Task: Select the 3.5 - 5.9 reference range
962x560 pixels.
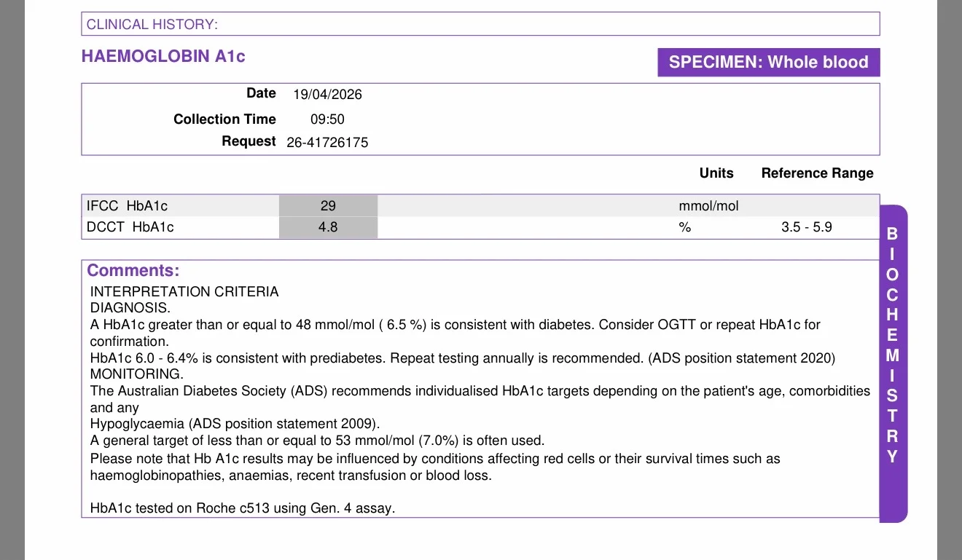Action: 807,227
